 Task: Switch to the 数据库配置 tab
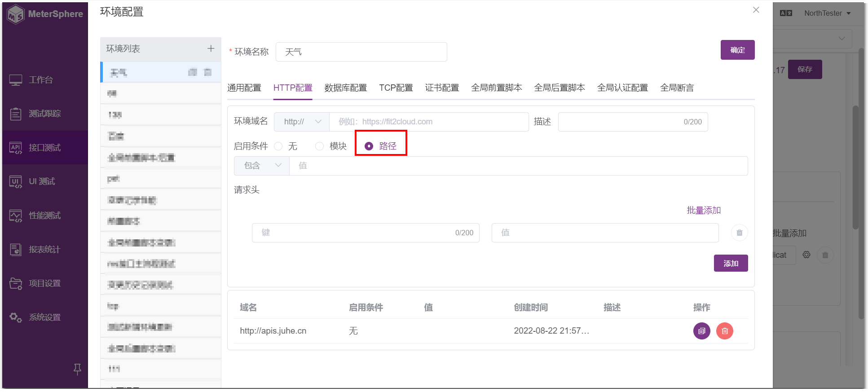tap(346, 88)
